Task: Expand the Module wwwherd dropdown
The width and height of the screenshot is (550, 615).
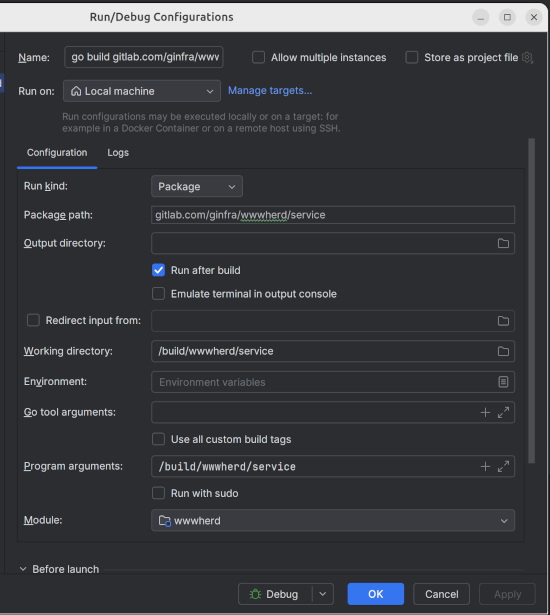Action: pyautogui.click(x=333, y=520)
